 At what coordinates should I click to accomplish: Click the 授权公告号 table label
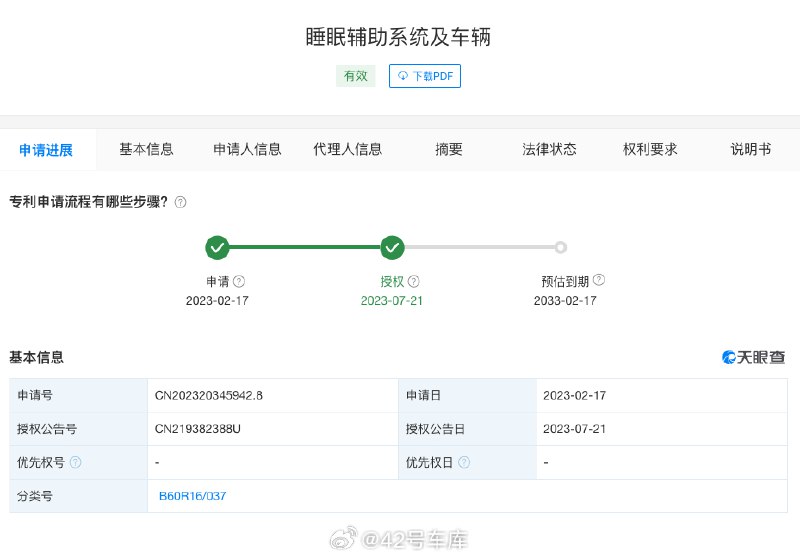point(47,429)
